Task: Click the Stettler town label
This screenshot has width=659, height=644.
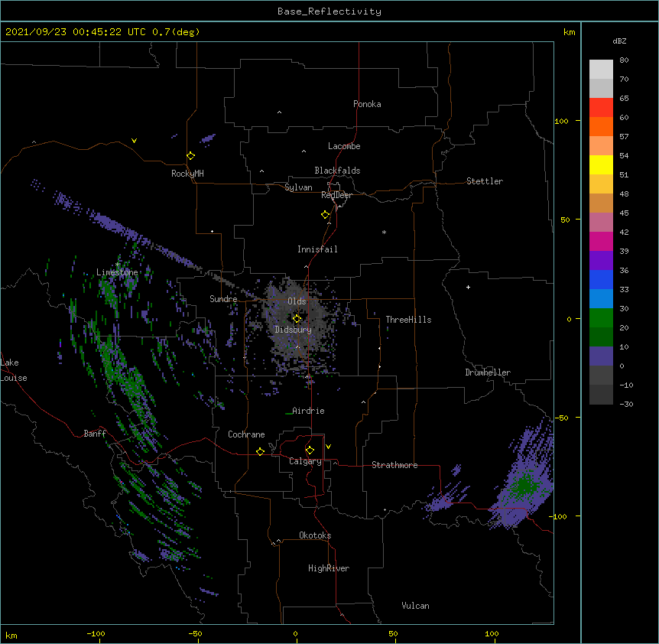Action: 485,181
